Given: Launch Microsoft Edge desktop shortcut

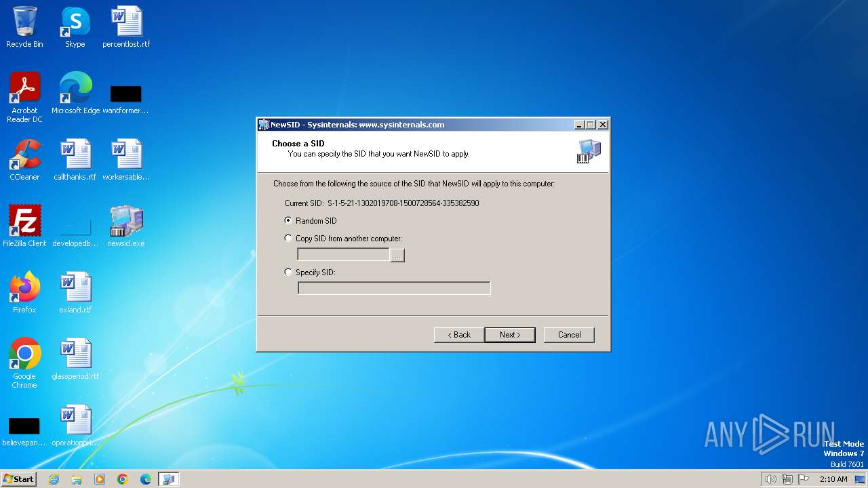Looking at the screenshot, I should point(75,94).
